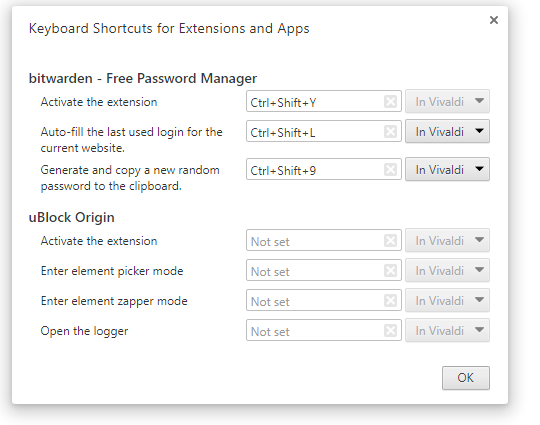Focus the element picker mode shortcut field

pos(324,270)
